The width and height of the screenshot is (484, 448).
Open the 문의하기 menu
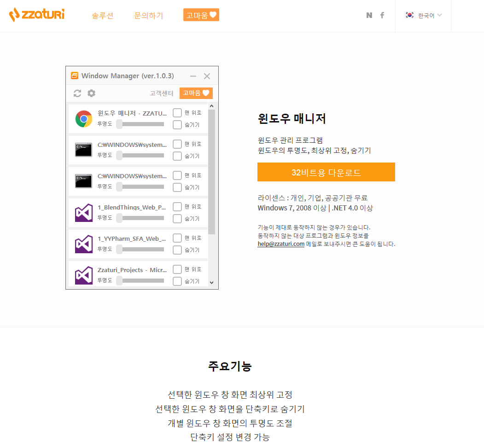(148, 16)
